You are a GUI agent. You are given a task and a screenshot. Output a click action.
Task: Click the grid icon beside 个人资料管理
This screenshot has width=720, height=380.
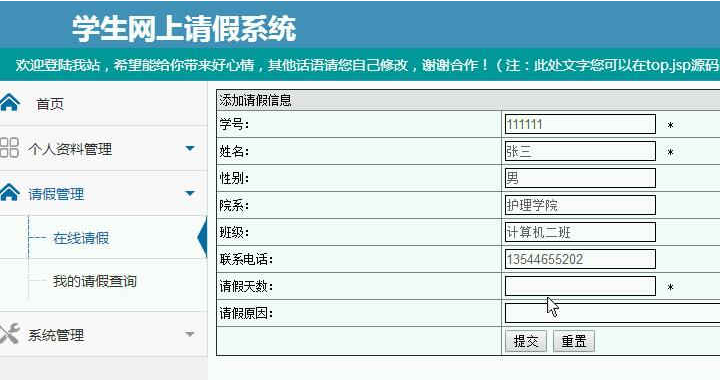9,148
